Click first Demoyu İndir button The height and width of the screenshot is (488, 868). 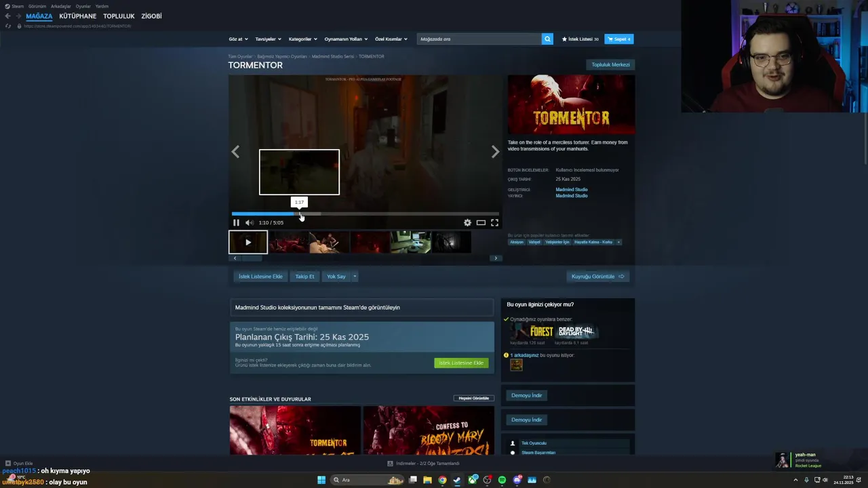click(x=526, y=395)
